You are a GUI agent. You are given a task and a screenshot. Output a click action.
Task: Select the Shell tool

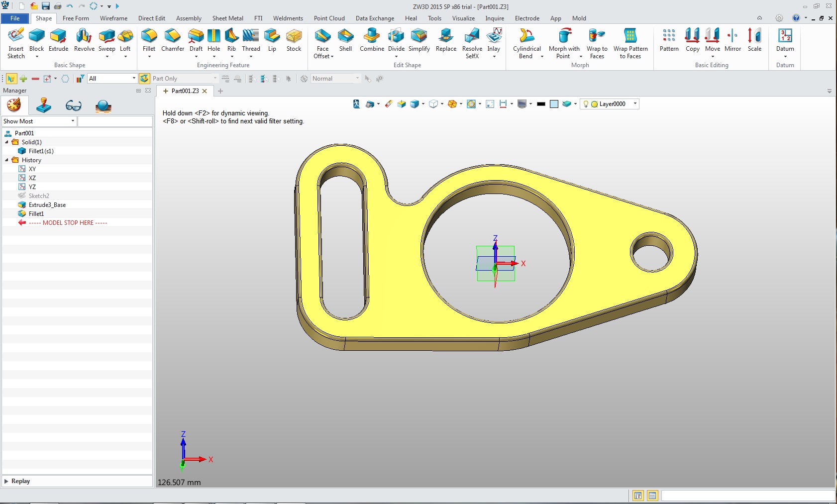click(x=345, y=40)
